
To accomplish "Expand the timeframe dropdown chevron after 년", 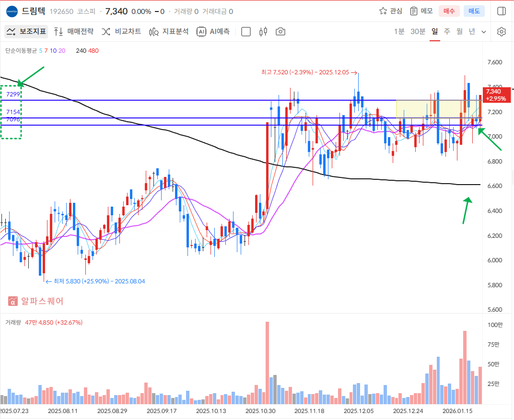I will point(484,32).
